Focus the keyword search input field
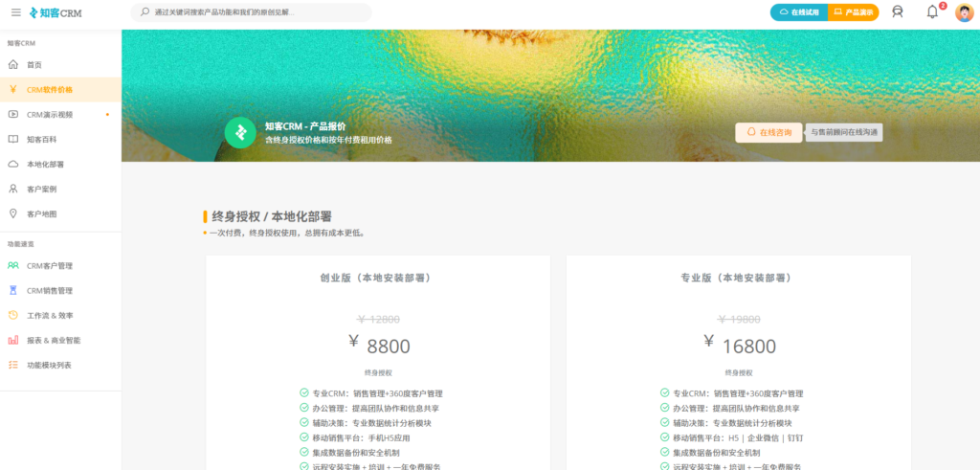 tap(254, 12)
